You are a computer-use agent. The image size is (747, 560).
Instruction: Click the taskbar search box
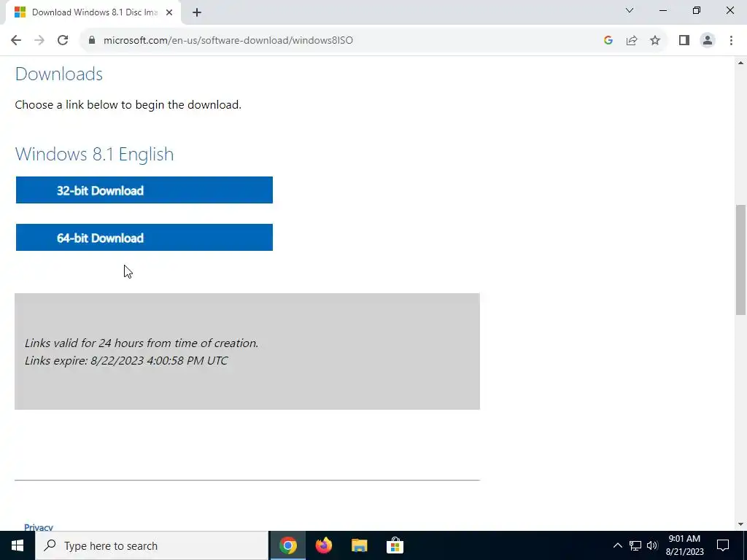tap(152, 545)
